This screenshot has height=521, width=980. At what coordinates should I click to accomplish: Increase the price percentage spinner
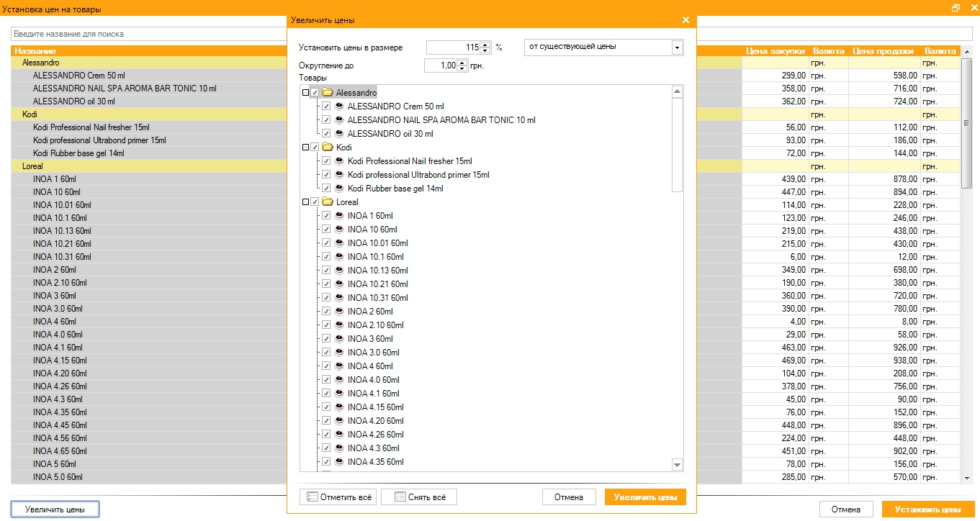pos(485,45)
